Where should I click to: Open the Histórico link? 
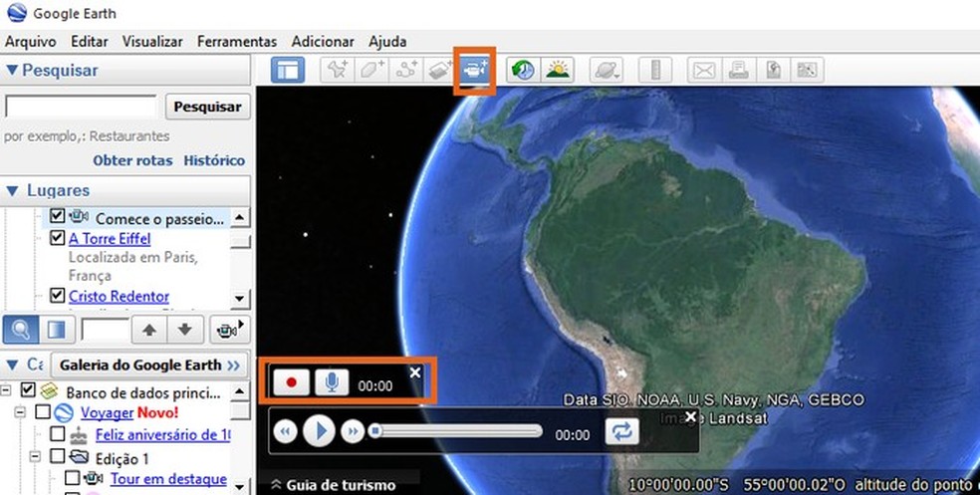point(214,160)
